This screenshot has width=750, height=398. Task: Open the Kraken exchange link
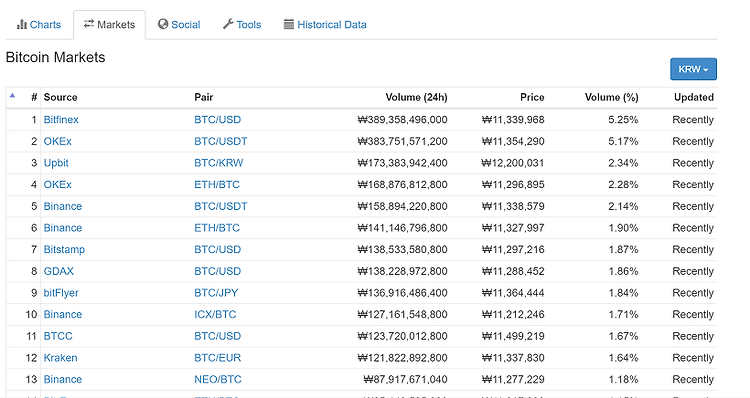pyautogui.click(x=60, y=358)
